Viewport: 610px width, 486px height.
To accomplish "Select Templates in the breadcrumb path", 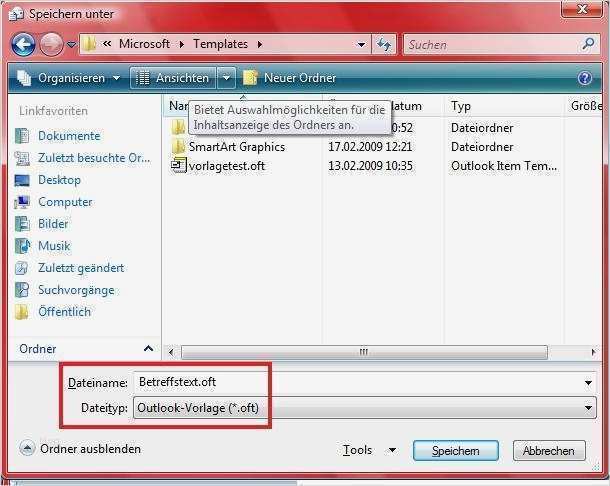I will pos(220,44).
